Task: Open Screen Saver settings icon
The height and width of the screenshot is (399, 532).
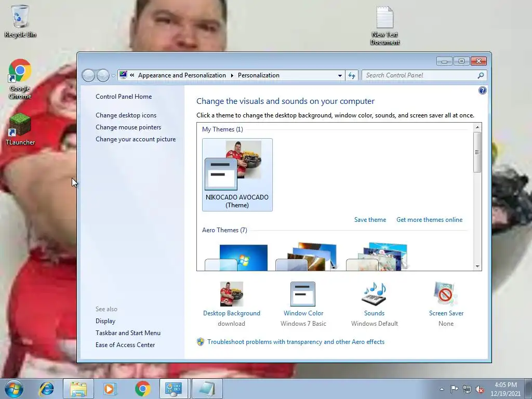Action: (445, 294)
